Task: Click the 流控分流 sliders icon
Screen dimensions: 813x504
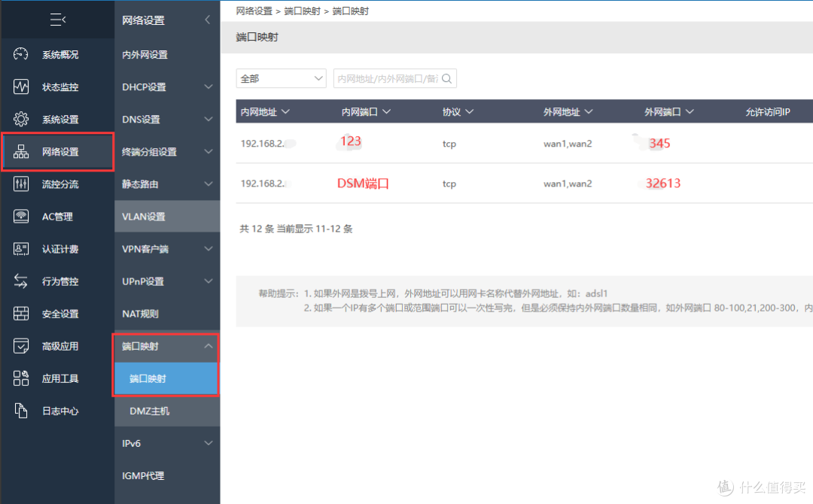Action: 21,184
